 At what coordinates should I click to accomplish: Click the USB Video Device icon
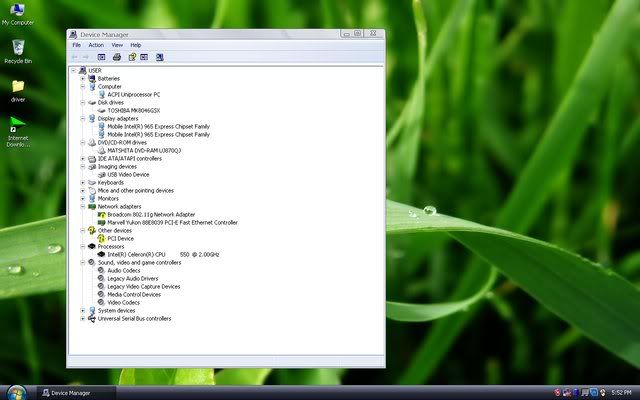coord(101,175)
